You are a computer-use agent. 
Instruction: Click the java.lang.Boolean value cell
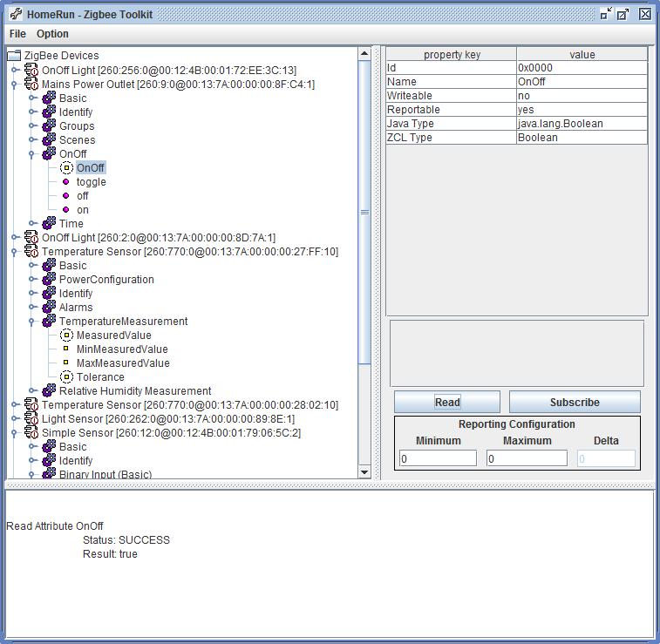point(582,123)
